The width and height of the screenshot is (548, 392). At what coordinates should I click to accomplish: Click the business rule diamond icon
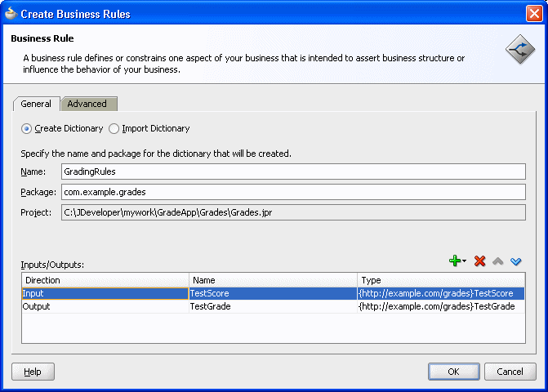point(520,49)
